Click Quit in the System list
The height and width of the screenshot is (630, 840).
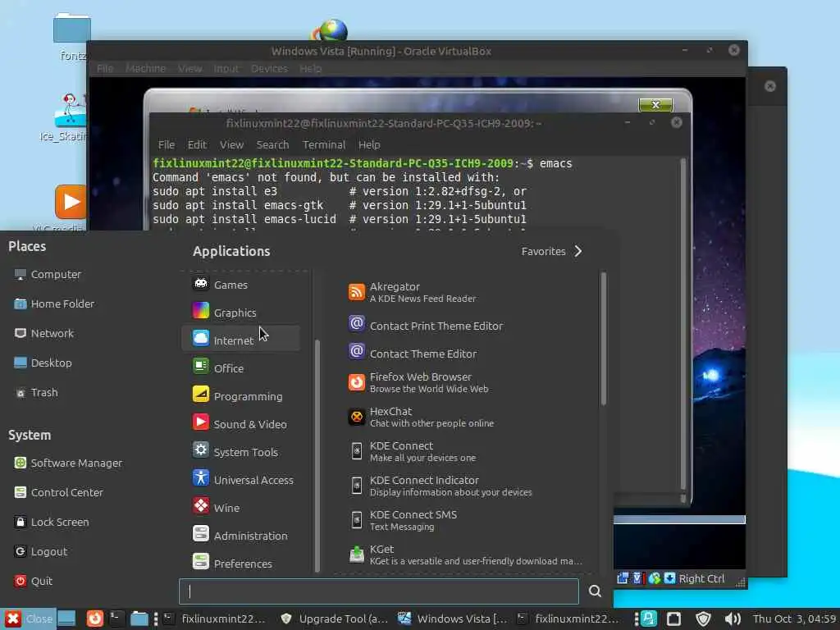click(x=34, y=581)
